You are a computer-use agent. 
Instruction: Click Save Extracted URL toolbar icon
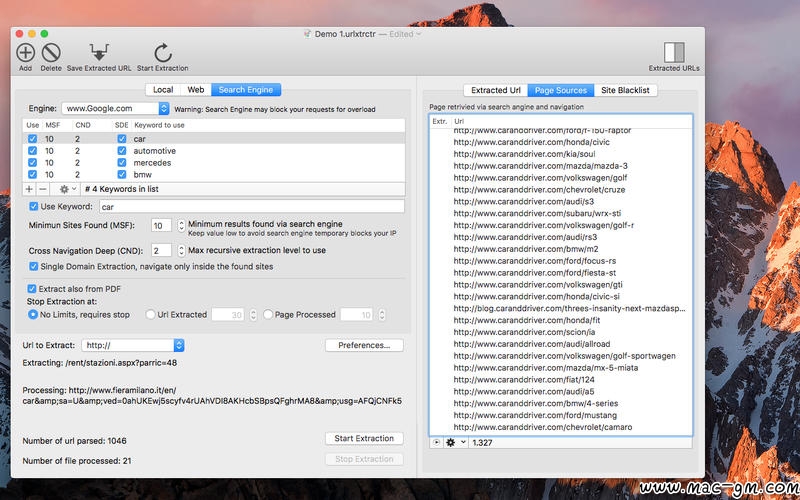point(99,53)
